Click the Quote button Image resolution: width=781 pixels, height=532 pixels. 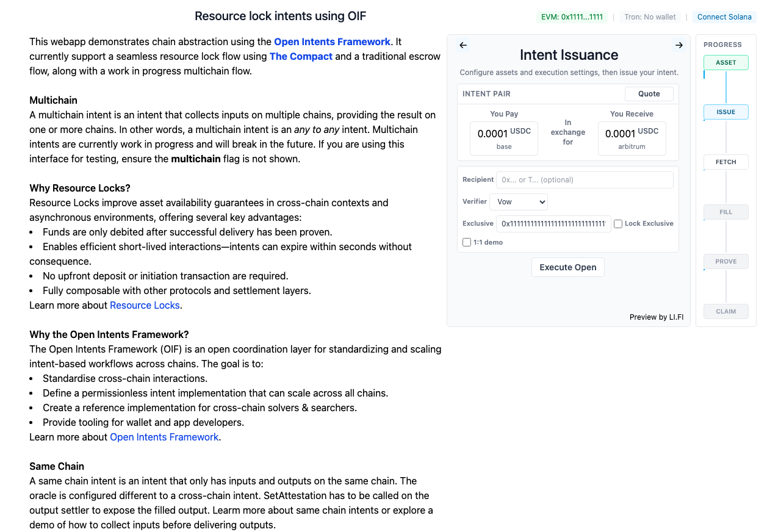tap(649, 94)
